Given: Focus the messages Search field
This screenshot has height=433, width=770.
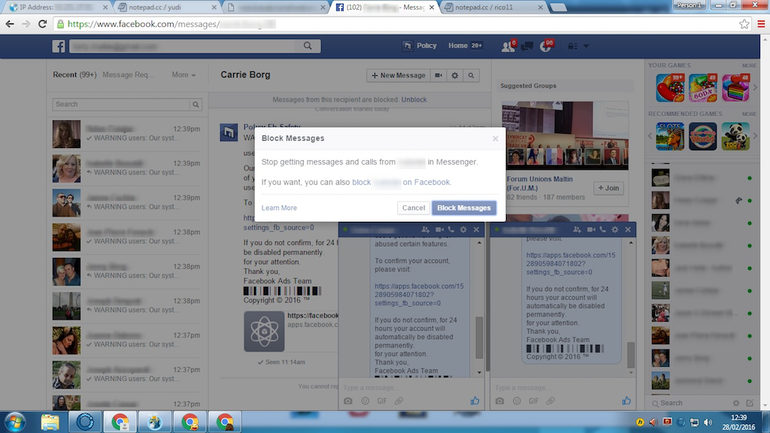Looking at the screenshot, I should [121, 104].
